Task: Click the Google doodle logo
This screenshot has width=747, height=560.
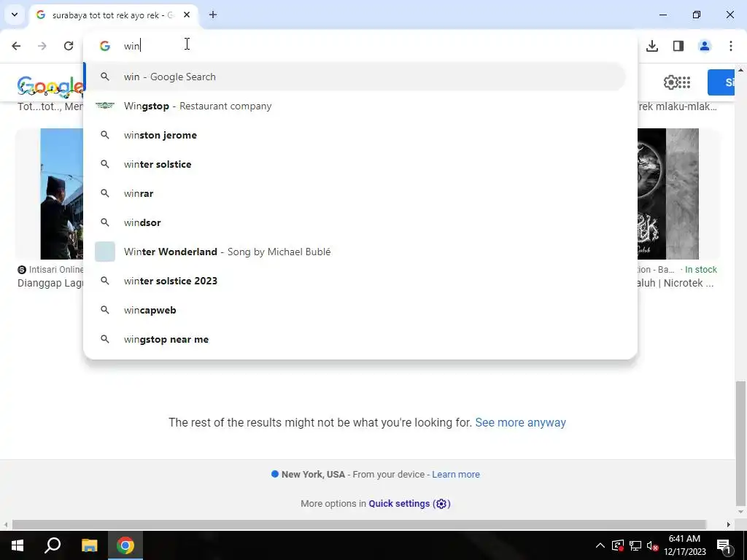Action: [50, 87]
